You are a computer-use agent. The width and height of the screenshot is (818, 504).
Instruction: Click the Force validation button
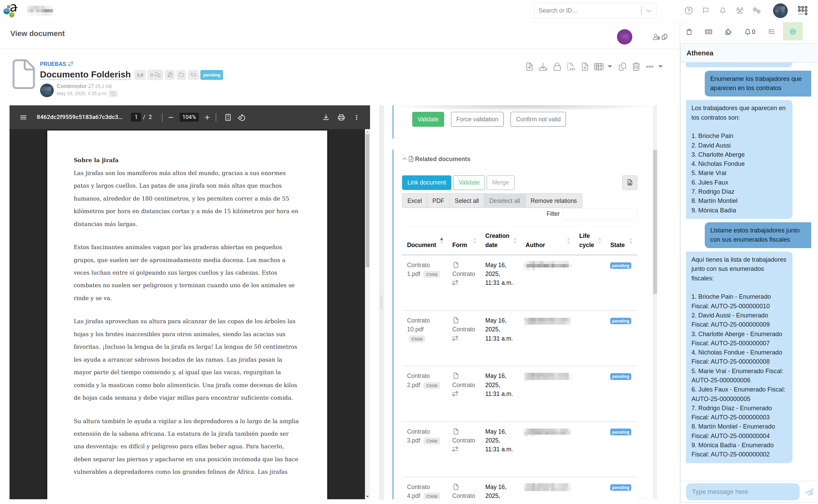pos(477,119)
